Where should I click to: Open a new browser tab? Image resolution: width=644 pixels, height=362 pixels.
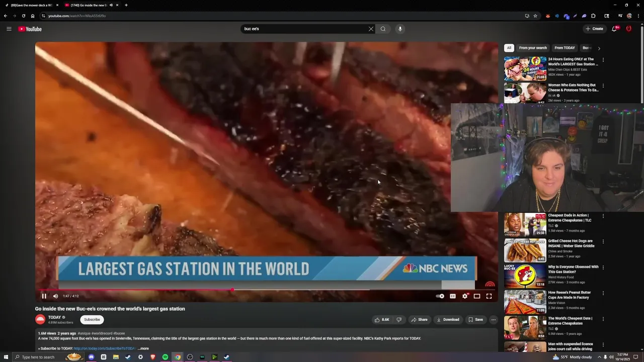pyautogui.click(x=126, y=5)
